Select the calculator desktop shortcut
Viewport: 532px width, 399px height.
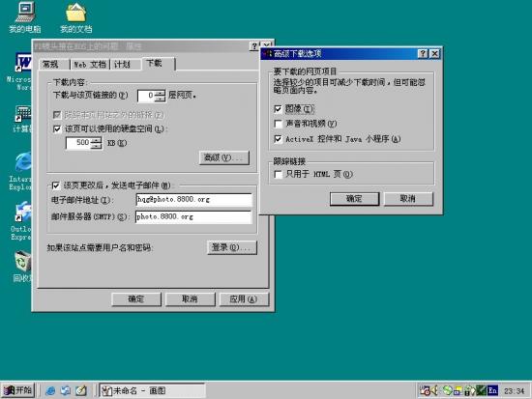(22, 119)
